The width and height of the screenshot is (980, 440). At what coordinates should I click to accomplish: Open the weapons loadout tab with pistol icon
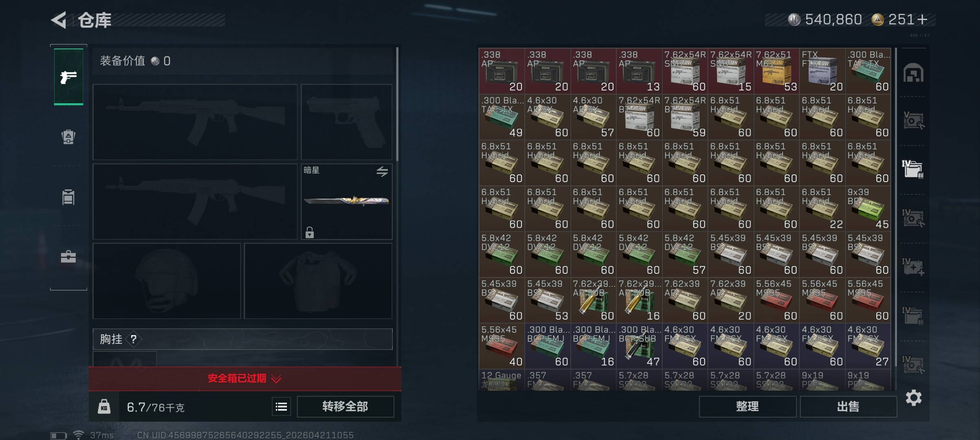coord(68,77)
